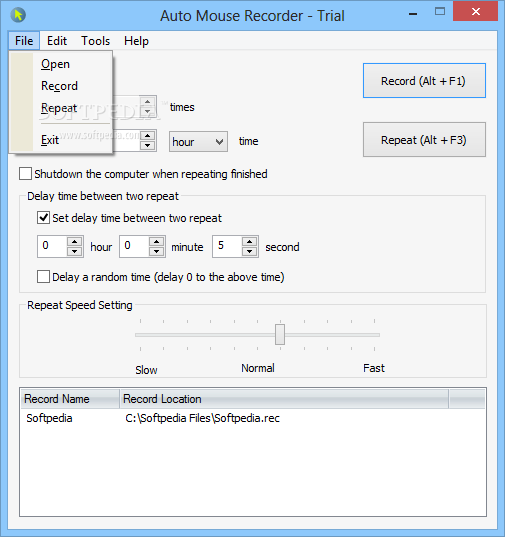Open the Help menu
505x537 pixels.
[136, 41]
